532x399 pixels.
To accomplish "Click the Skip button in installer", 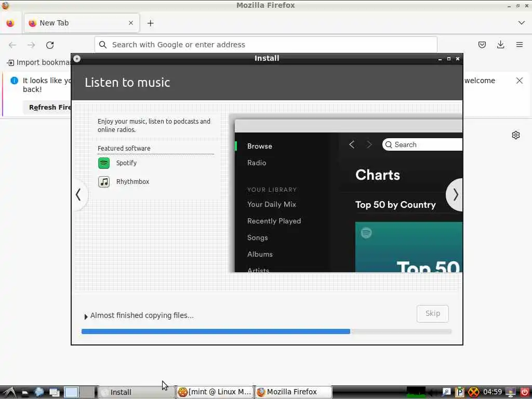I will coord(433,313).
